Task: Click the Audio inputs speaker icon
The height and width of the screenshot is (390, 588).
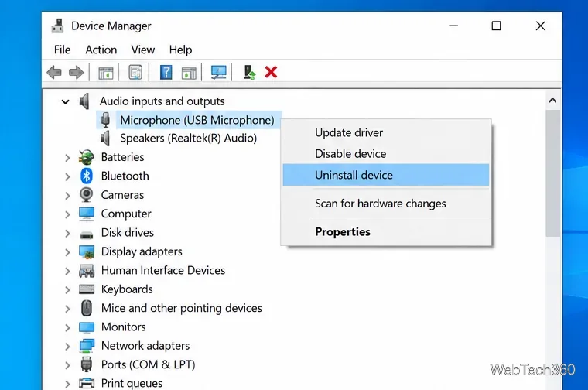Action: (x=84, y=101)
